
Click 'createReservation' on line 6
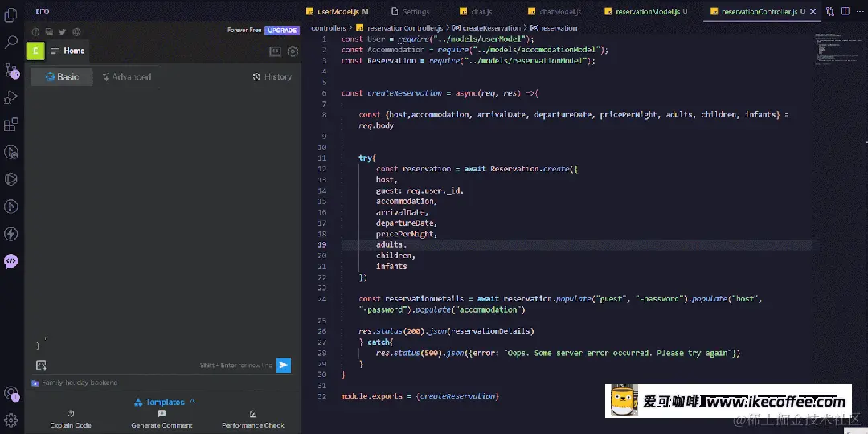point(404,93)
